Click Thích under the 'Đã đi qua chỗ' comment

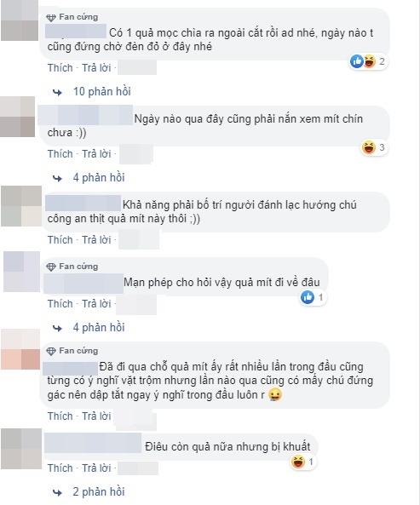pos(60,416)
